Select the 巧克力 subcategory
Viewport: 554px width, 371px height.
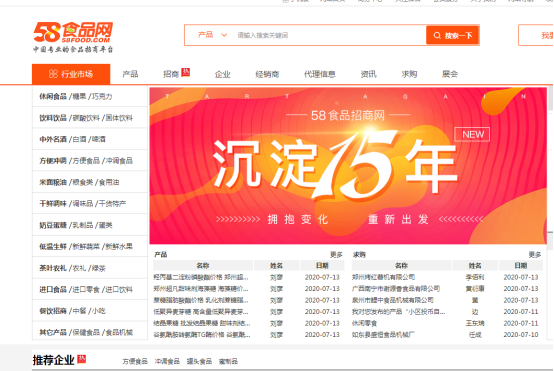[102, 96]
